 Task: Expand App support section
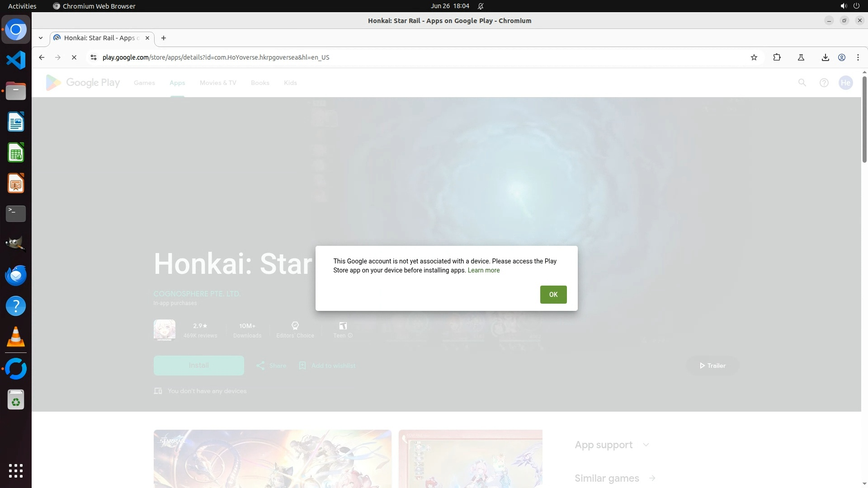[646, 445]
